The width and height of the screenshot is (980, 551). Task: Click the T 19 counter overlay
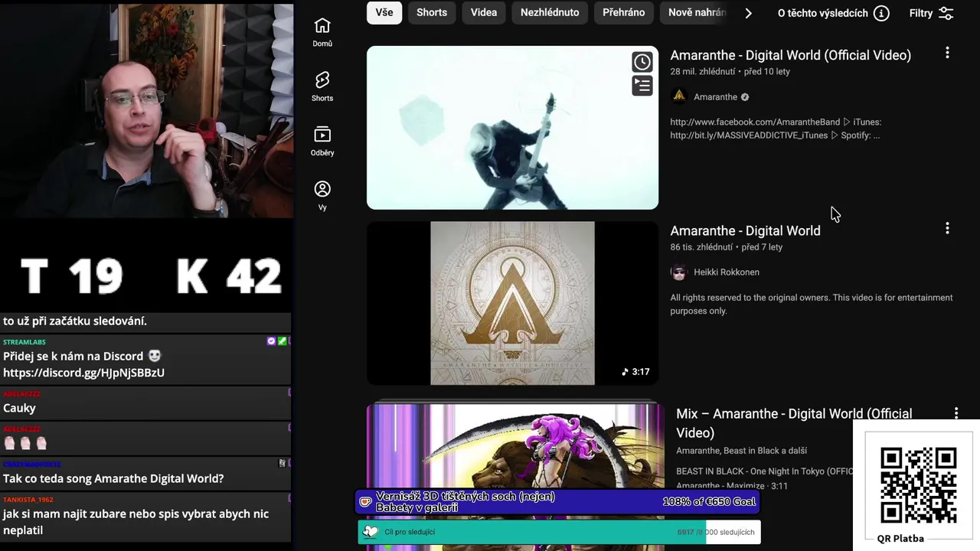71,276
